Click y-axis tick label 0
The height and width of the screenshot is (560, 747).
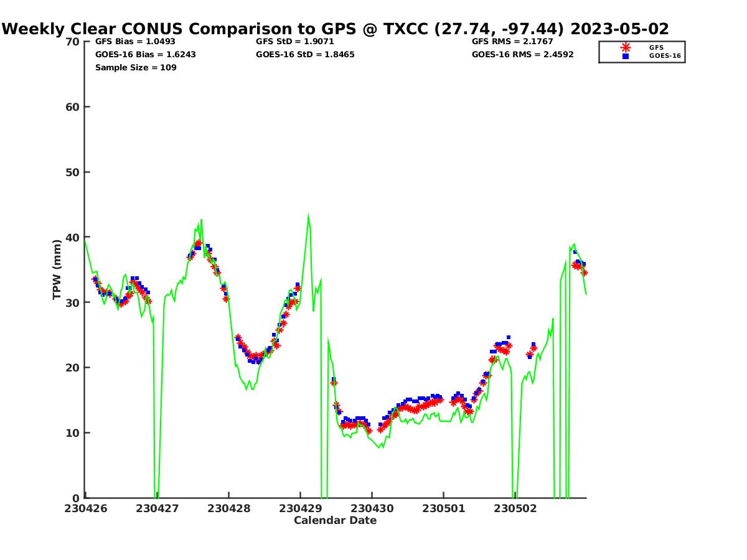tap(77, 498)
